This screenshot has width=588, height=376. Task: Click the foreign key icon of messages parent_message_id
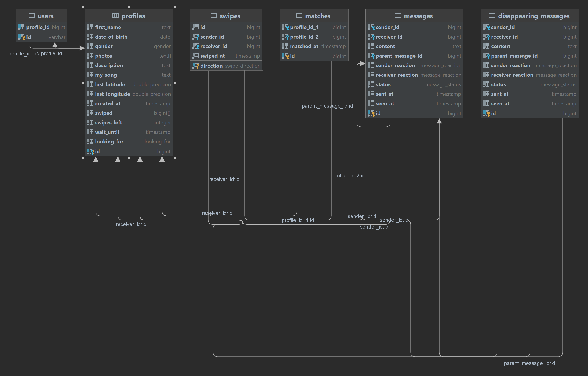pyautogui.click(x=371, y=56)
